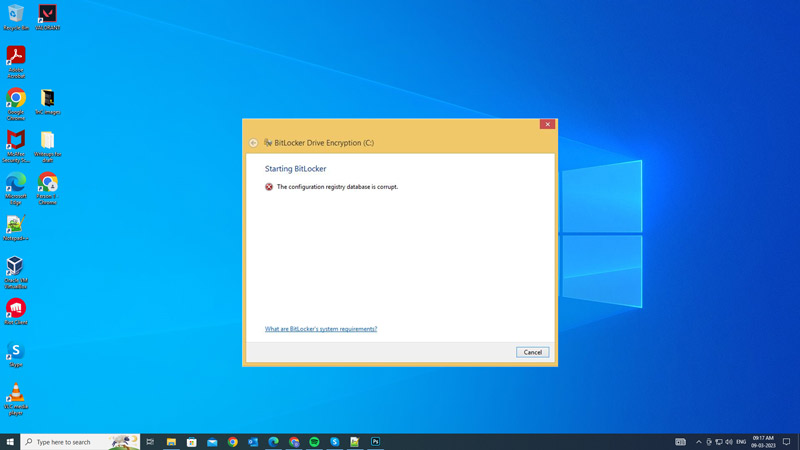Click the Cancel button in BitLocker dialog

[532, 352]
